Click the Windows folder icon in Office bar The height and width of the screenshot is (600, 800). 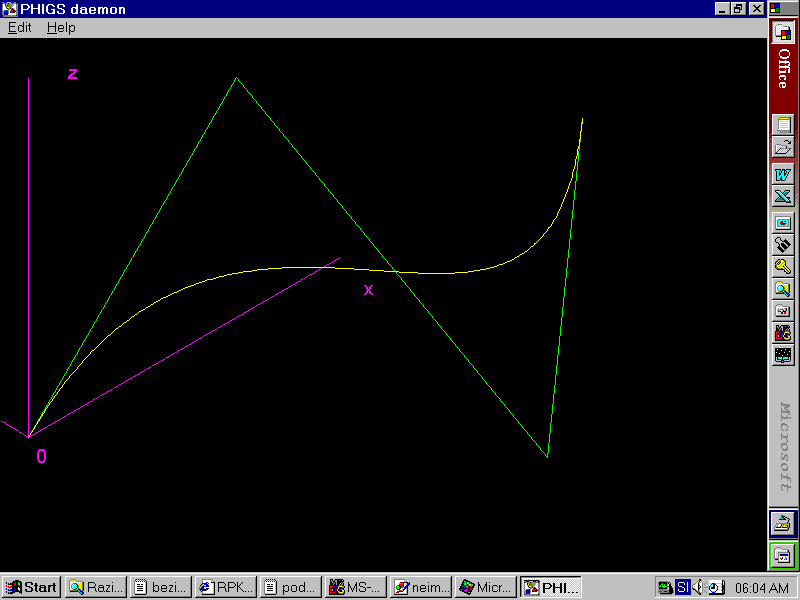tap(783, 311)
